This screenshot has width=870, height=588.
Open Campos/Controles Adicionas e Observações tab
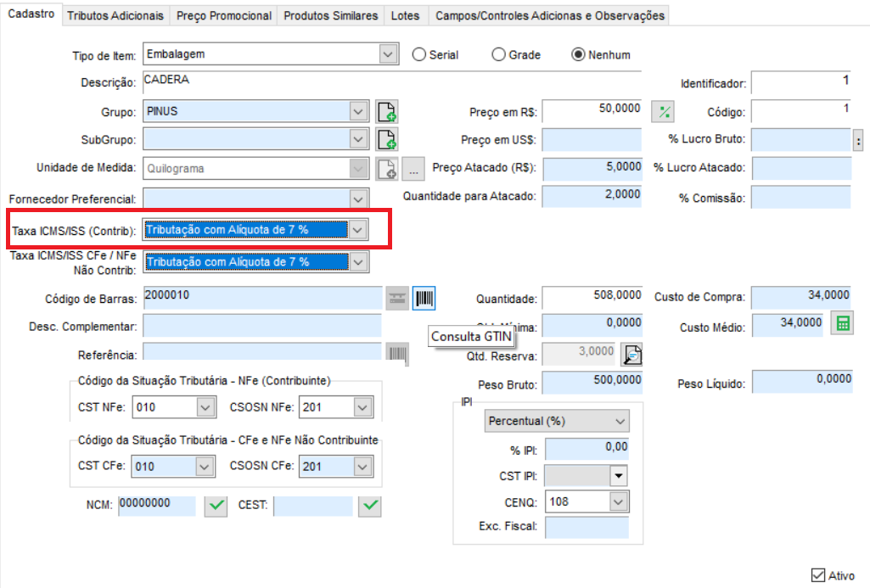(550, 15)
